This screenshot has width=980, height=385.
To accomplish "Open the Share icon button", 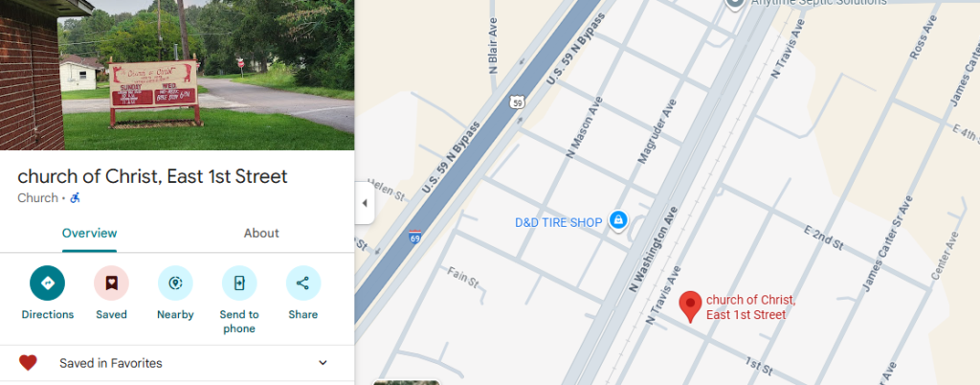I will [x=303, y=283].
